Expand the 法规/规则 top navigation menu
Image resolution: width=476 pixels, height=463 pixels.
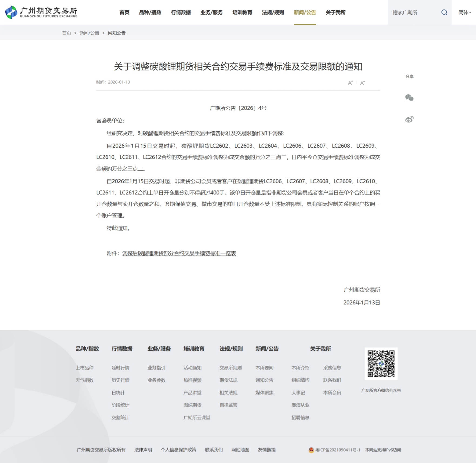point(273,12)
